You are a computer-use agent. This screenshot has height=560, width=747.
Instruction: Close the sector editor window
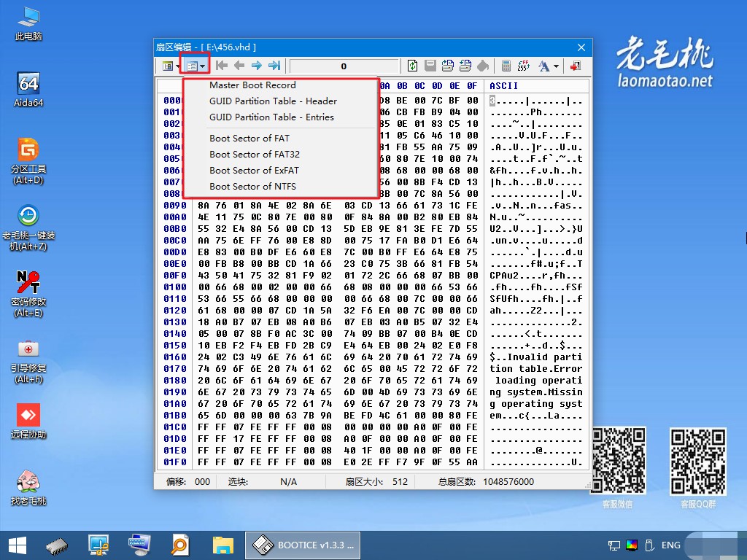[581, 47]
